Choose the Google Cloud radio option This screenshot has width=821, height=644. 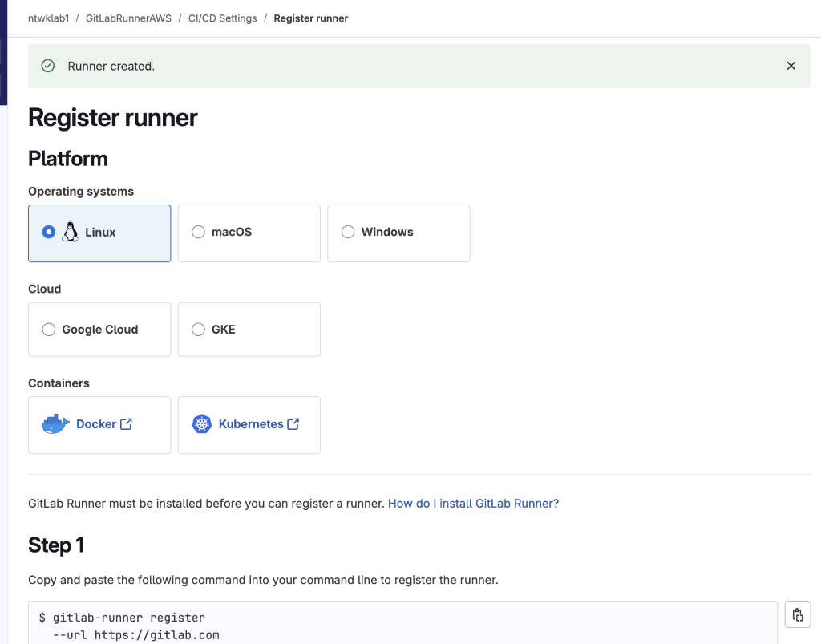tap(49, 330)
